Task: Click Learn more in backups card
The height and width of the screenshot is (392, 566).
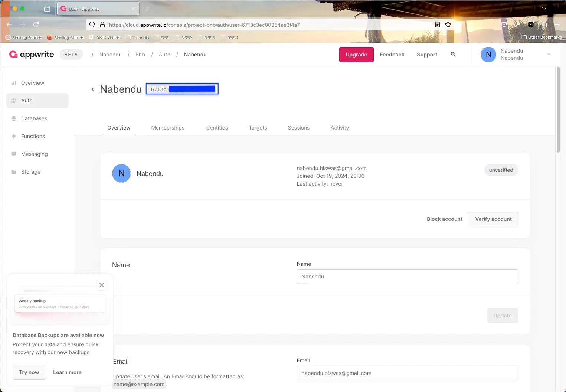Action: [x=67, y=372]
